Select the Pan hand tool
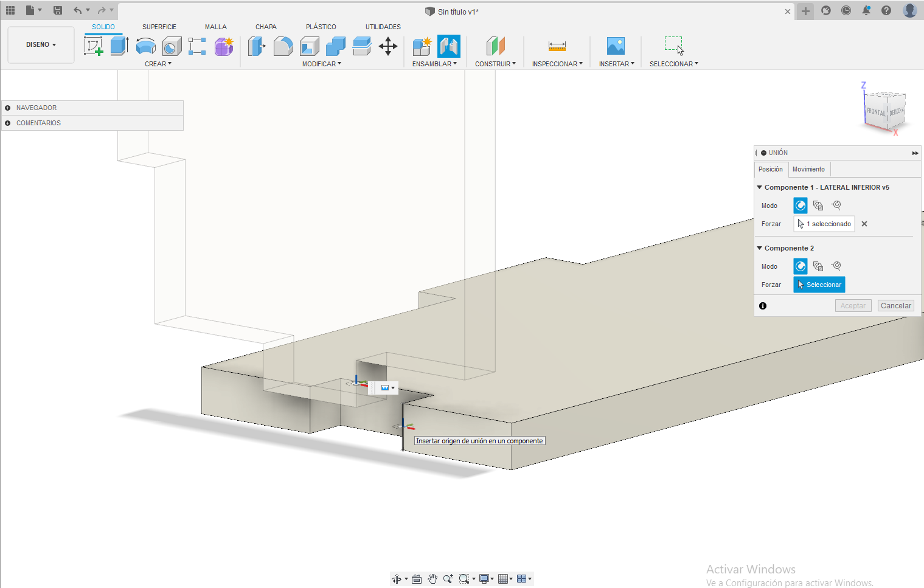Viewport: 924px width, 588px height. (x=432, y=579)
